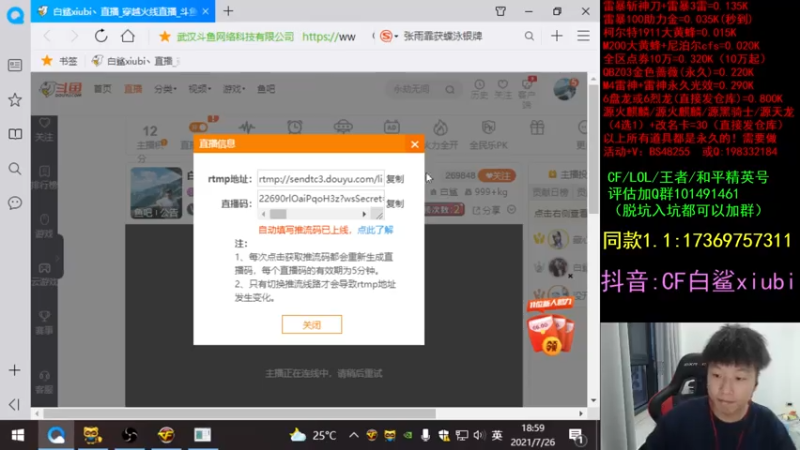800x450 pixels.
Task: Click the 关注 item in Douyu left sidebar
Action: pos(44,130)
